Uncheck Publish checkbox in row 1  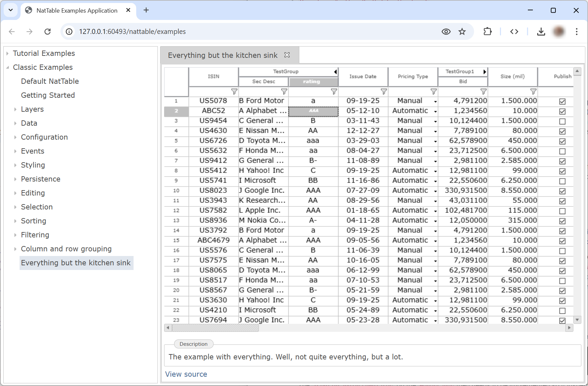tap(562, 101)
